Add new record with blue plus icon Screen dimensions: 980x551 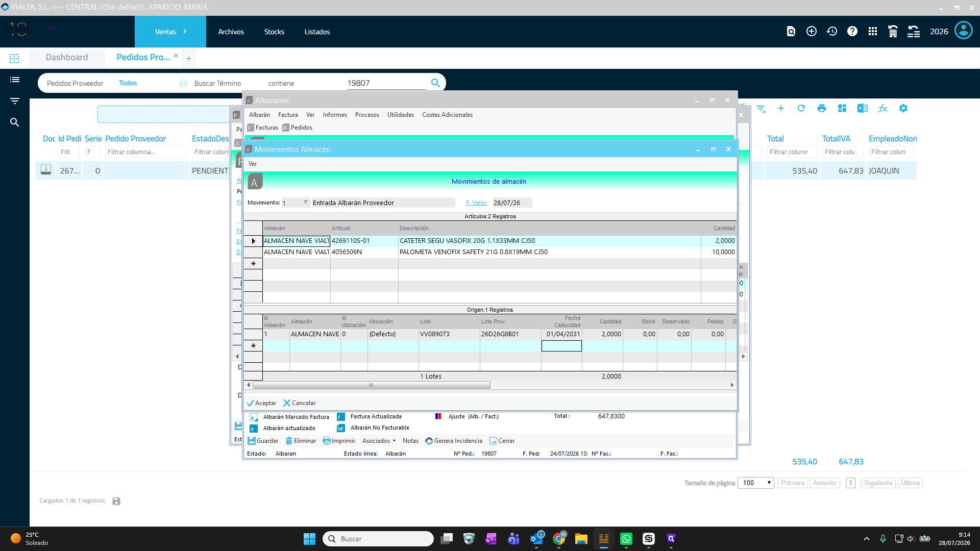[781, 108]
